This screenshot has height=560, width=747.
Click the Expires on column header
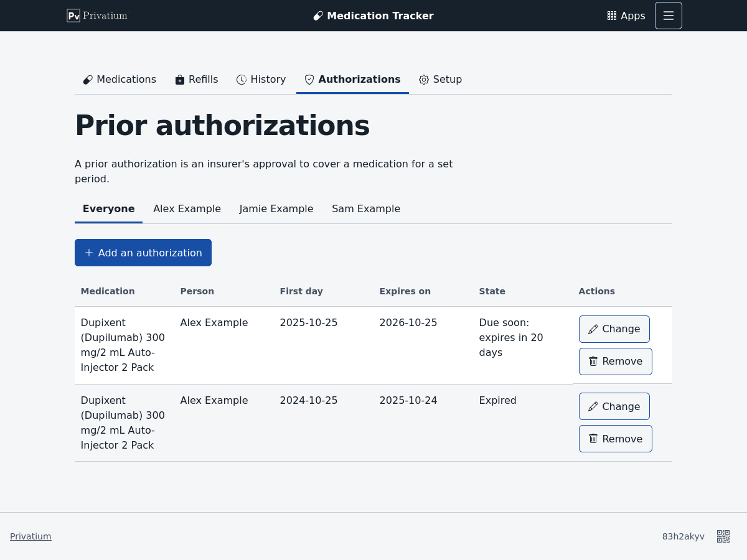pyautogui.click(x=405, y=291)
